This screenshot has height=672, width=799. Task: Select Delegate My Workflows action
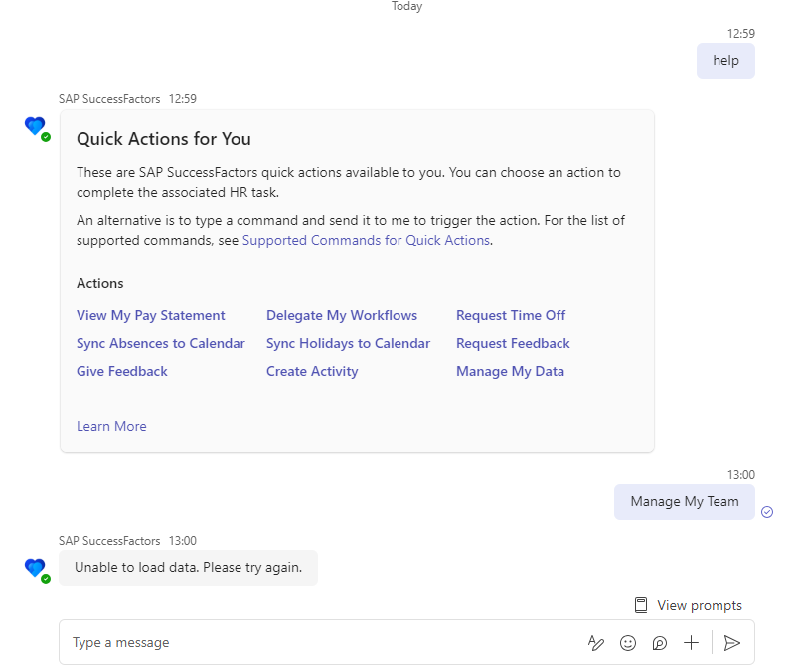coord(342,315)
